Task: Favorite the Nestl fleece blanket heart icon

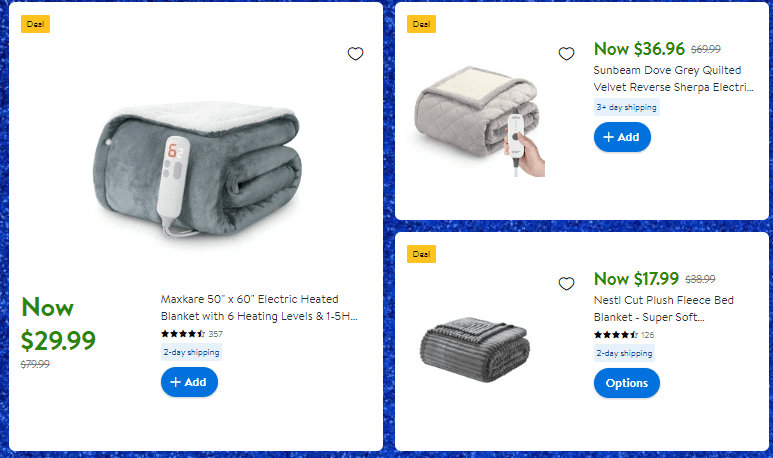Action: click(x=566, y=283)
